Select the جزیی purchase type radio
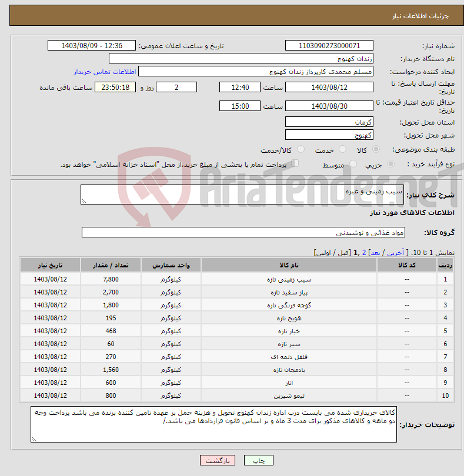 coord(390,163)
